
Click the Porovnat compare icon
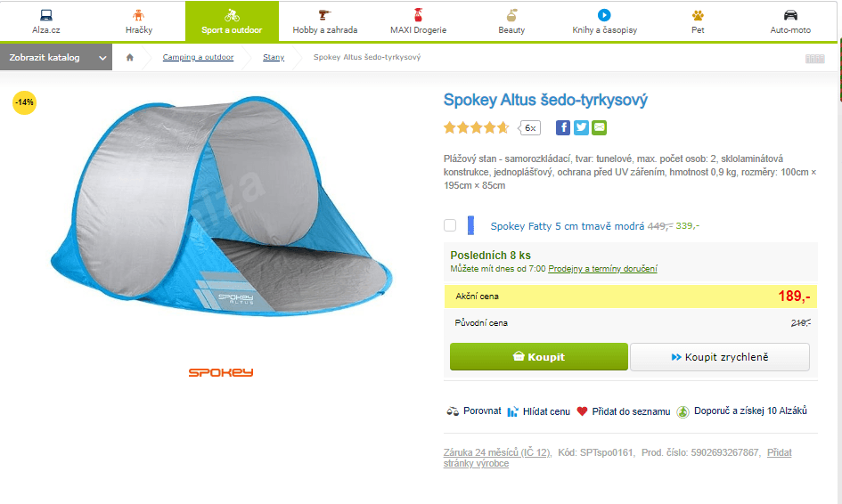click(x=453, y=411)
